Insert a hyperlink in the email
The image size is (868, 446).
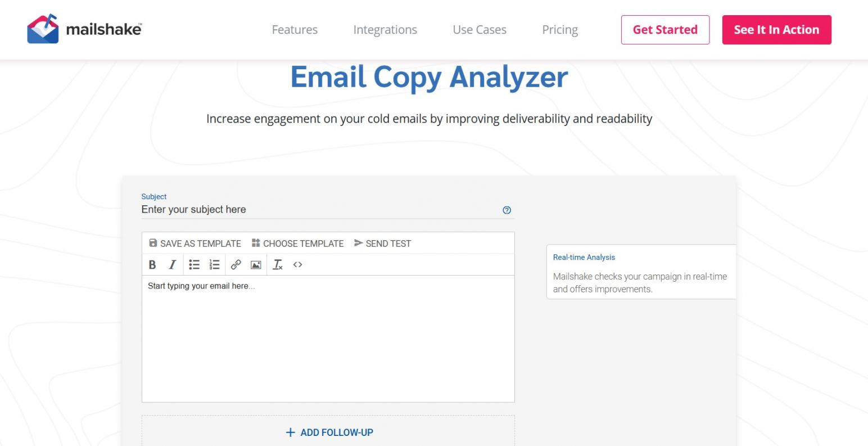coord(236,265)
